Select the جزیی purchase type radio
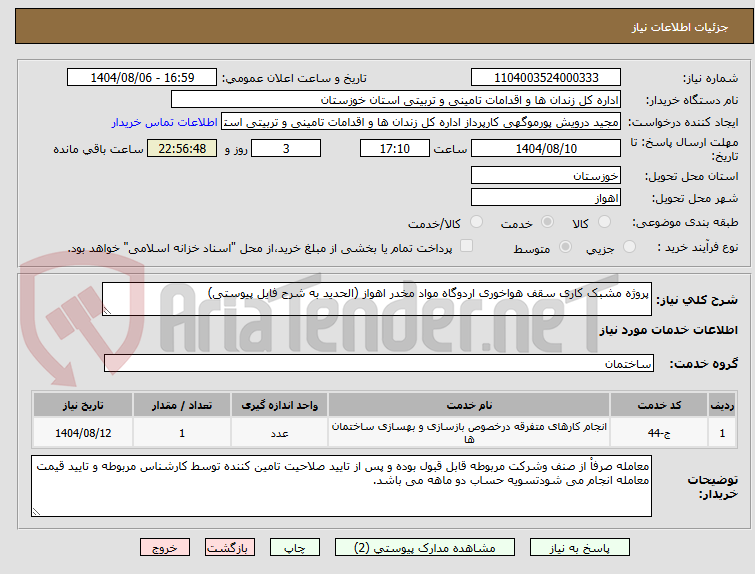 point(629,247)
